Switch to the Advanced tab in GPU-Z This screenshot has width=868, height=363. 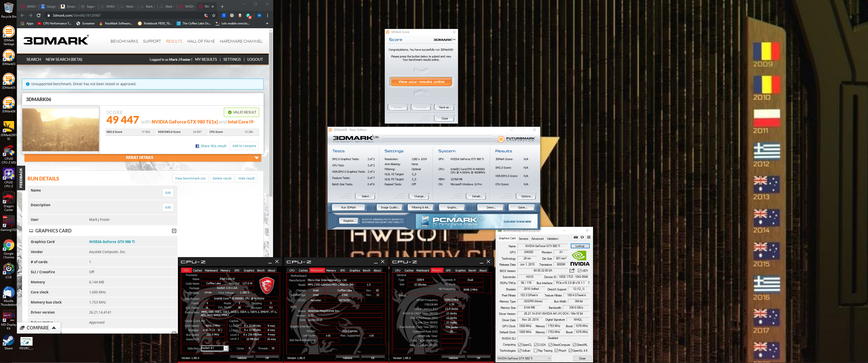click(537, 238)
